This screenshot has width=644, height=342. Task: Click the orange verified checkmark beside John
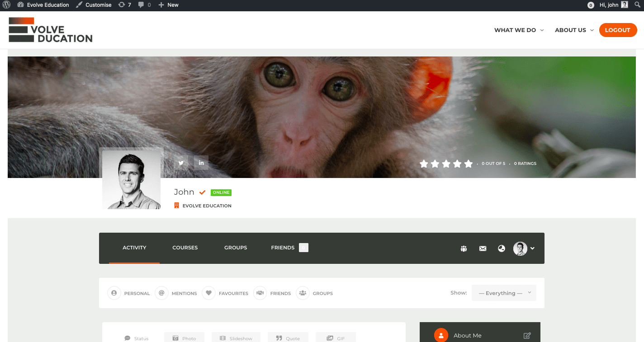[203, 192]
